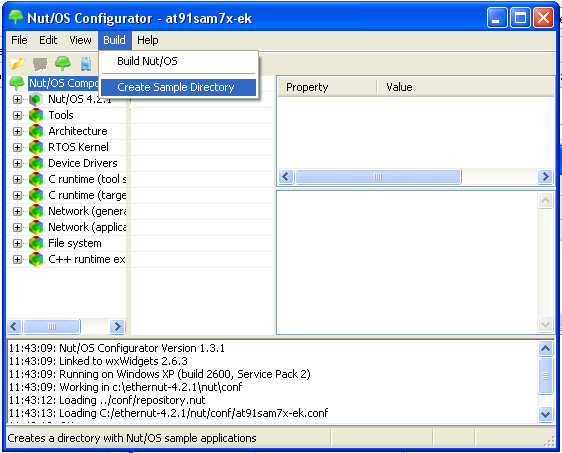Select the Tools tree item
The height and width of the screenshot is (453, 562).
tap(61, 115)
